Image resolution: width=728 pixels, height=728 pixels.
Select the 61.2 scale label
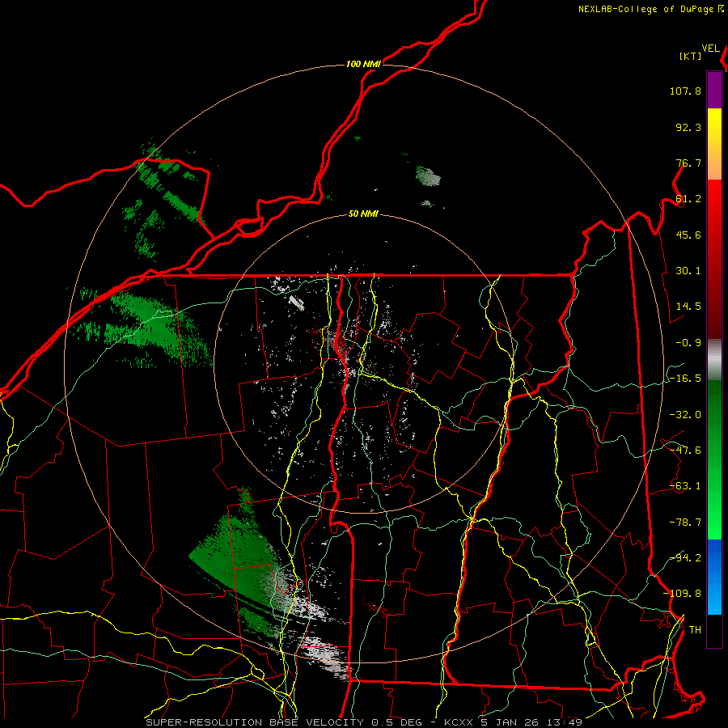688,199
